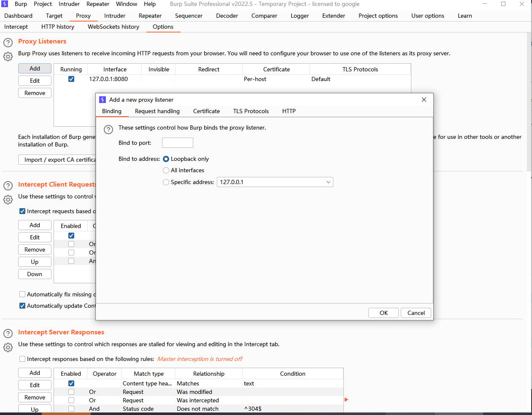This screenshot has width=532, height=415.
Task: Switch to the Sequencer tab
Action: [x=189, y=16]
